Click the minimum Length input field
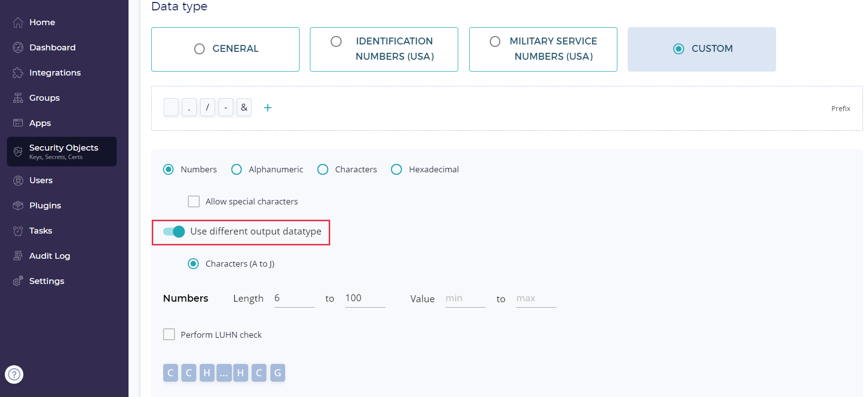The image size is (868, 397). [x=294, y=299]
